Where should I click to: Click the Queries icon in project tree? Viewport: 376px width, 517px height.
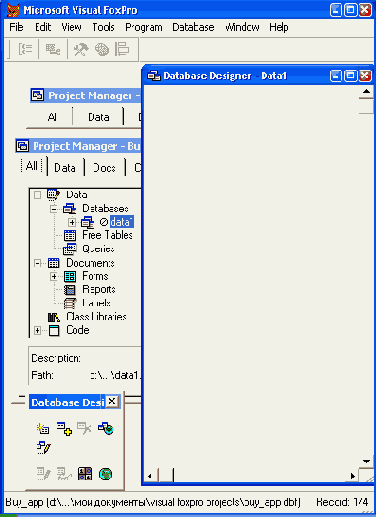[x=70, y=249]
